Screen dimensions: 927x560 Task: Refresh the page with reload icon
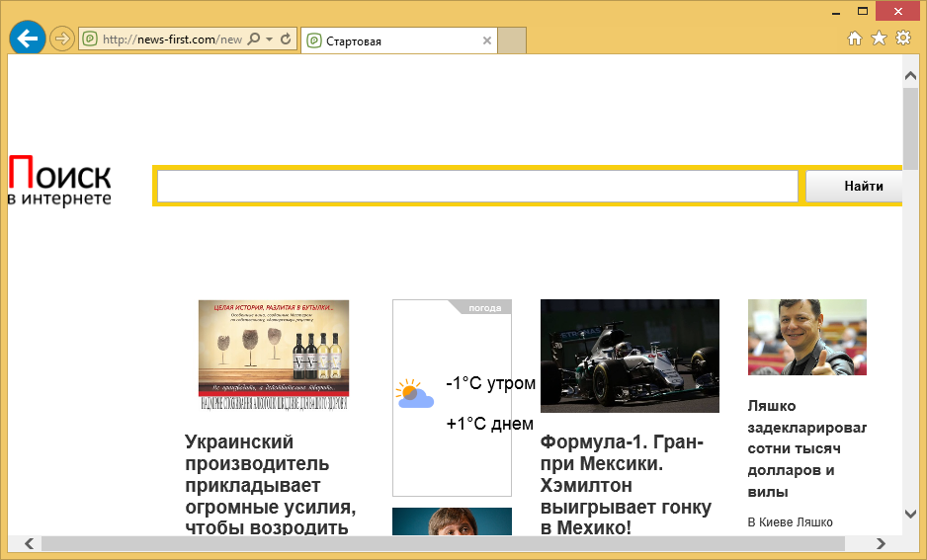286,40
